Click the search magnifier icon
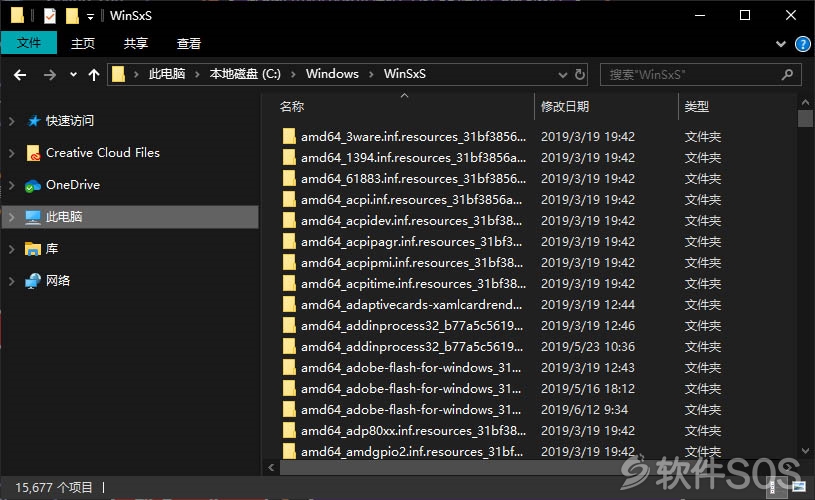The image size is (815, 500). 787,75
